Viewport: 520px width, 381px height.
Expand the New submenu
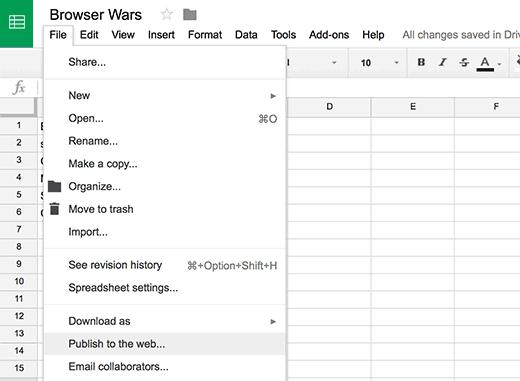[x=165, y=96]
